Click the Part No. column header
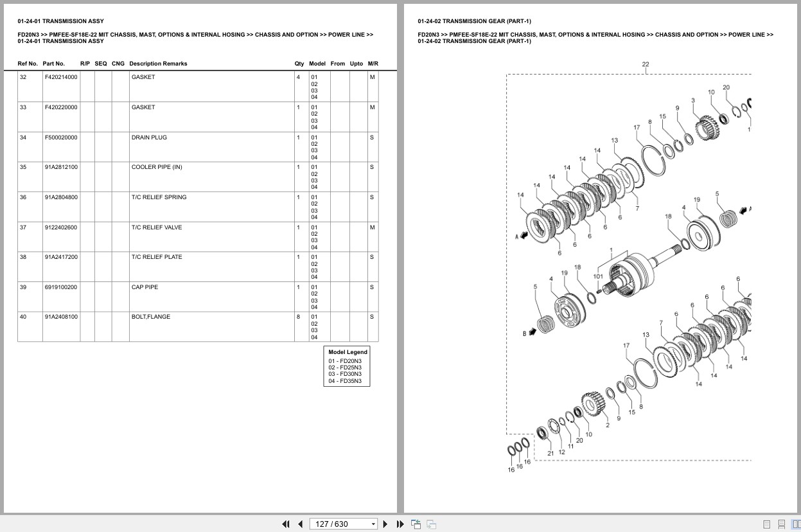This screenshot has width=801, height=532. click(x=54, y=64)
